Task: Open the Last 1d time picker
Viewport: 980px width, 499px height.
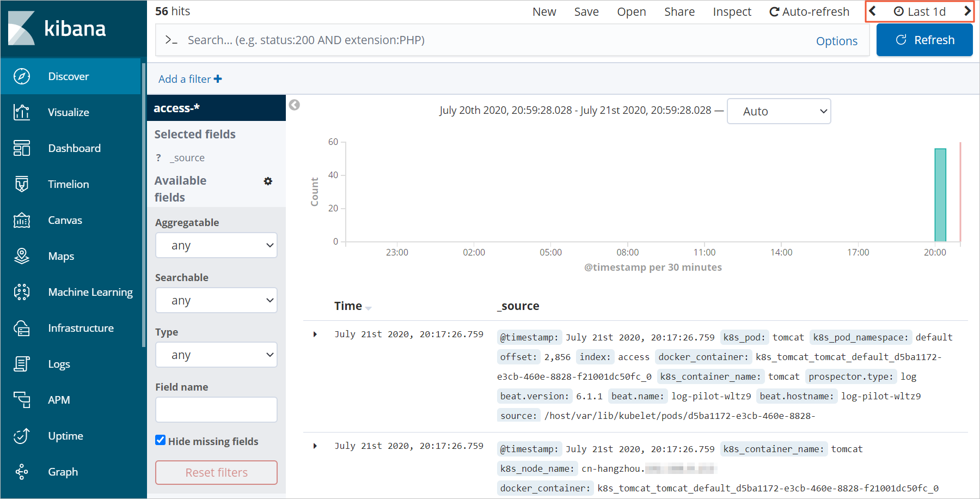Action: click(920, 11)
